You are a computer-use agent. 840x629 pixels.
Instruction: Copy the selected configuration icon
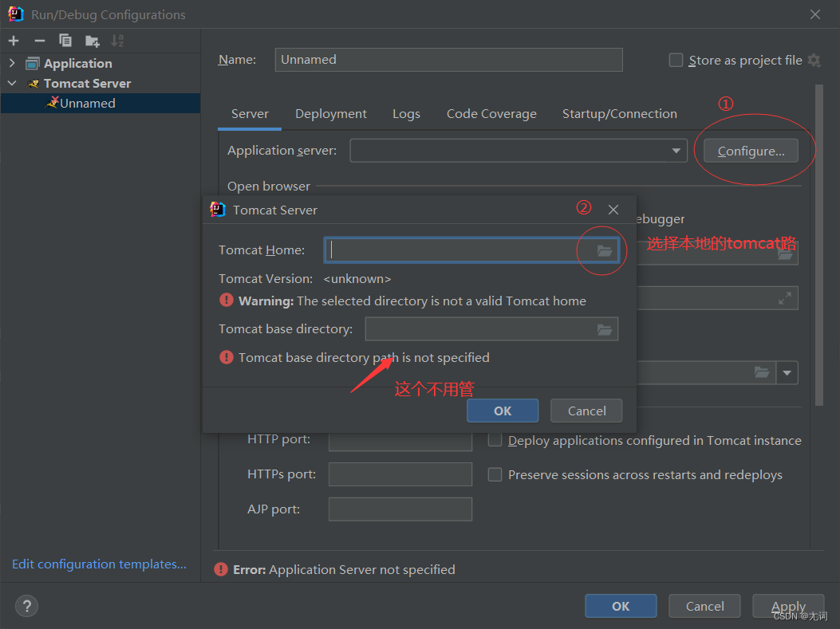(65, 41)
